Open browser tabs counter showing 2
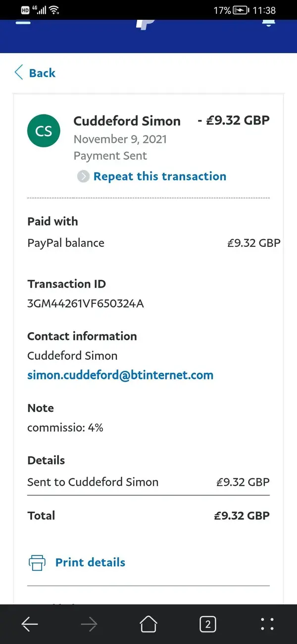Viewport: 297px width, 644px height. [x=208, y=624]
